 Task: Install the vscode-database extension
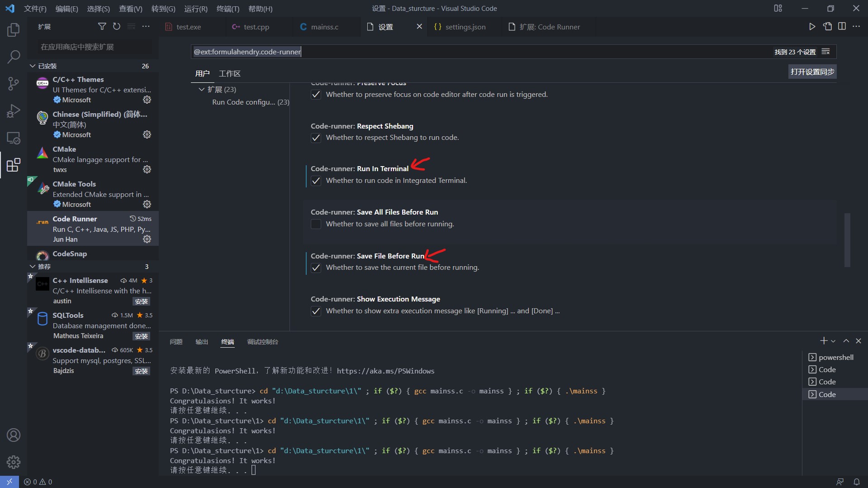coord(141,371)
